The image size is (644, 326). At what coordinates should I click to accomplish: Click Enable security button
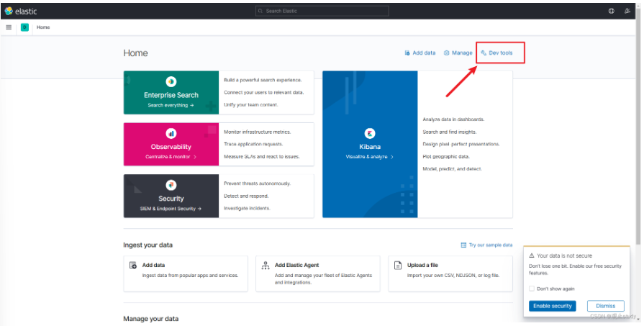pyautogui.click(x=553, y=306)
